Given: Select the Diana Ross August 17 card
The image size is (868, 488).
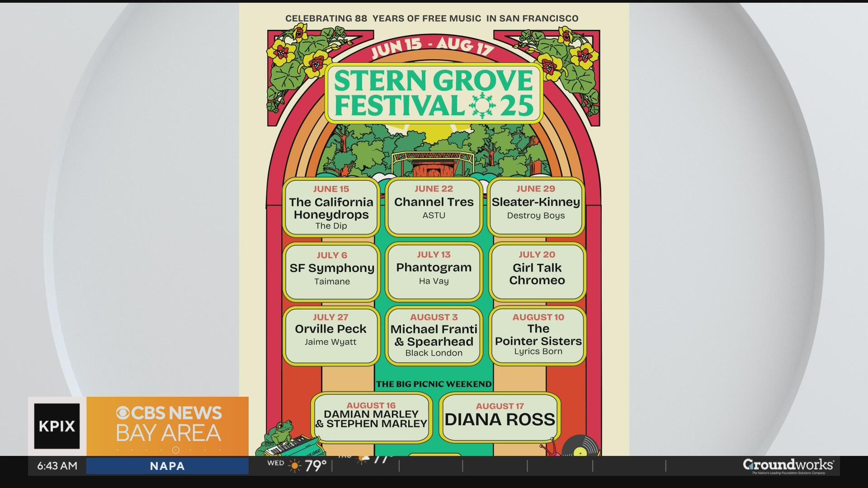Looking at the screenshot, I should (499, 417).
